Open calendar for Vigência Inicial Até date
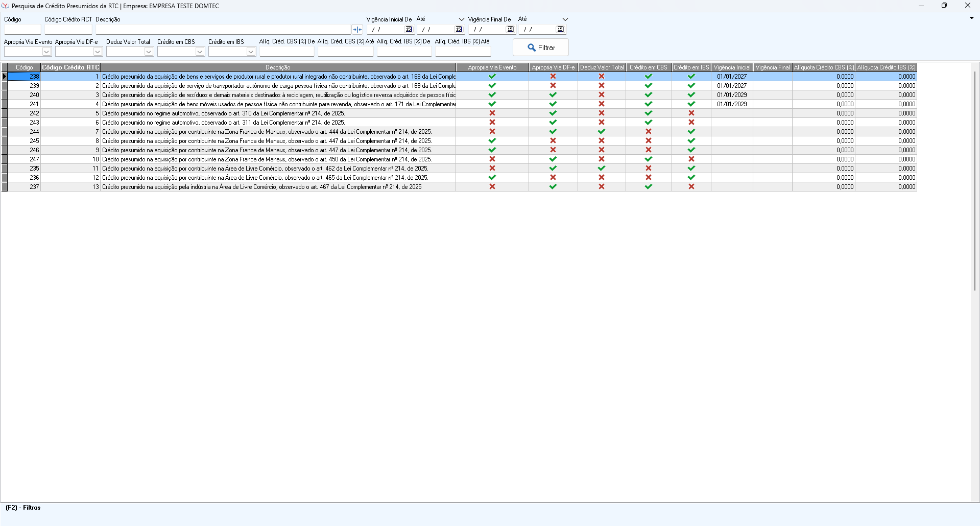980x526 pixels. click(459, 30)
